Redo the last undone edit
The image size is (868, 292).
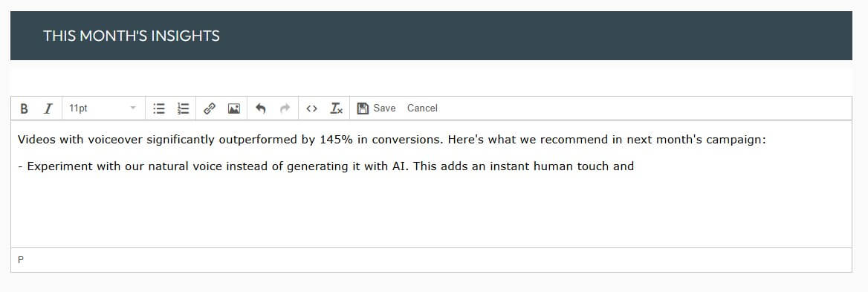point(285,108)
